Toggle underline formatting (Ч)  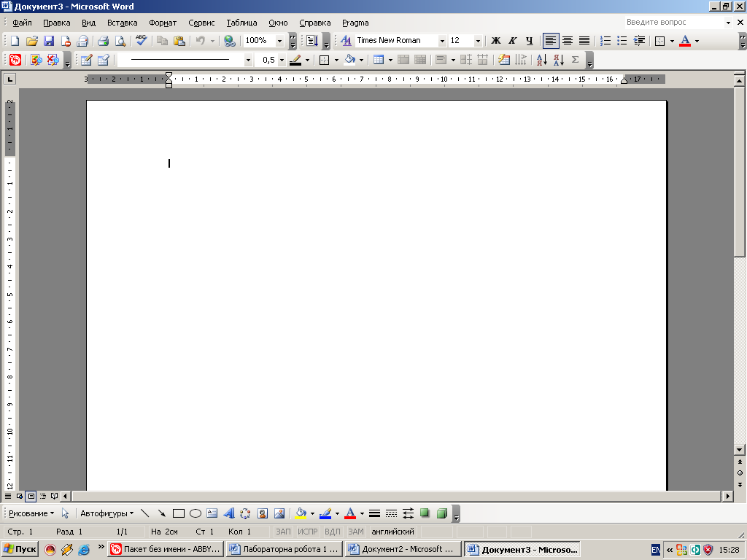coord(530,41)
